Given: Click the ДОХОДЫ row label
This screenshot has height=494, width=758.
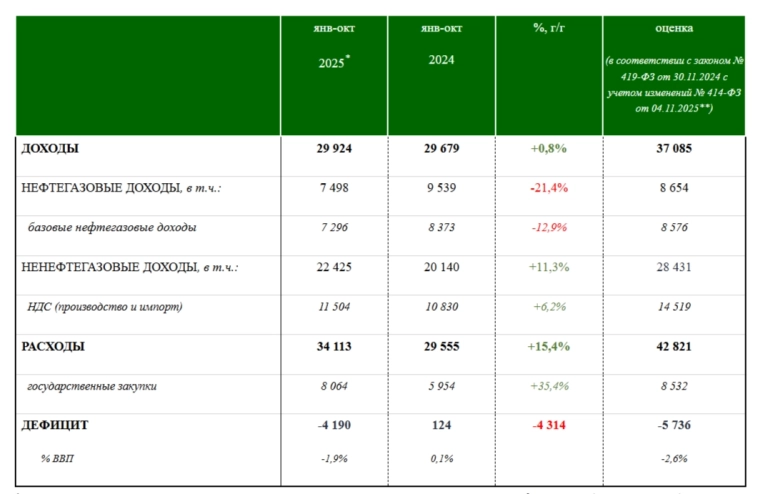Looking at the screenshot, I should point(50,148).
